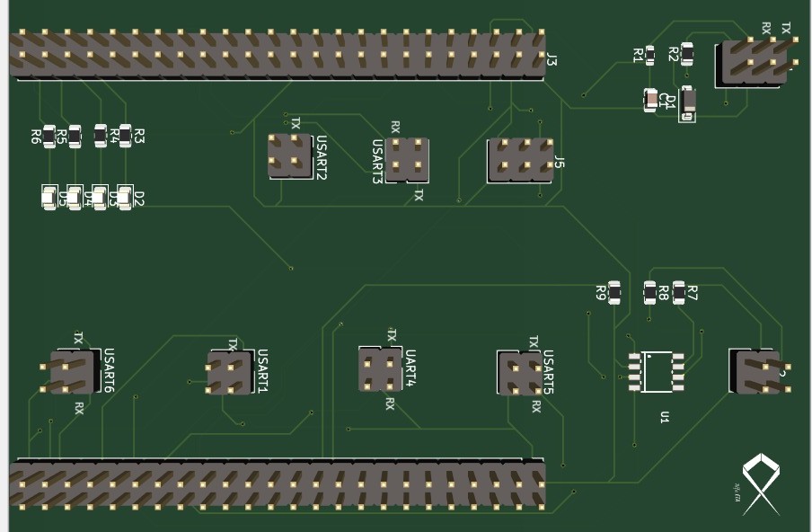Click the UART4 silkscreen label
812x532 pixels.
410,368
